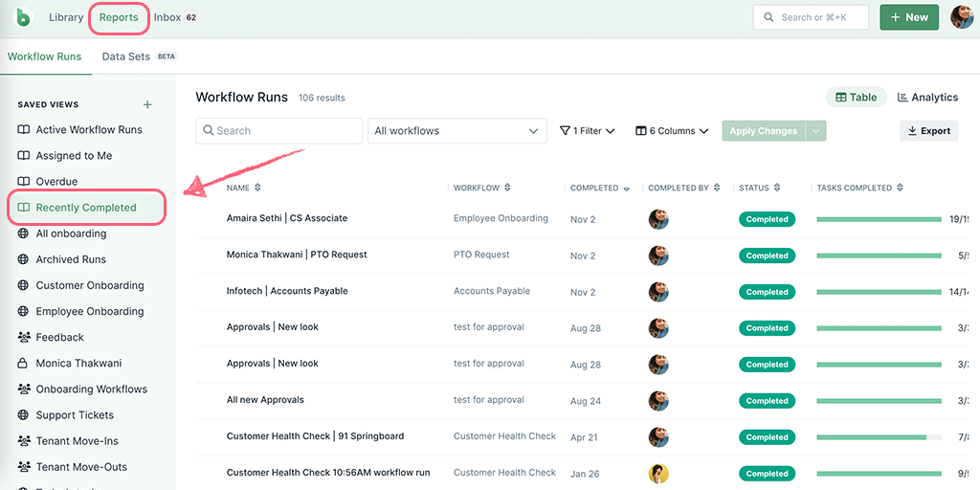Viewport: 980px width, 490px height.
Task: Open the All workflows dropdown
Action: [x=457, y=130]
